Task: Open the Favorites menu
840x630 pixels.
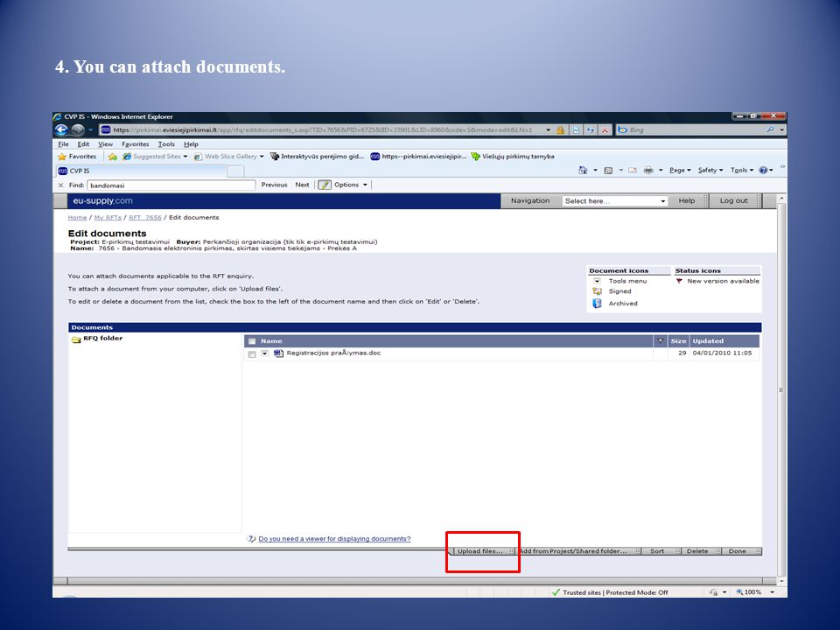Action: pyautogui.click(x=136, y=144)
